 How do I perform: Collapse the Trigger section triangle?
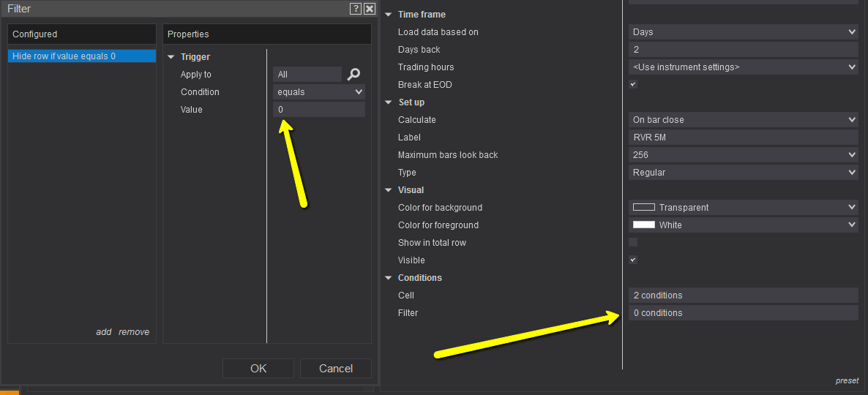pyautogui.click(x=171, y=57)
